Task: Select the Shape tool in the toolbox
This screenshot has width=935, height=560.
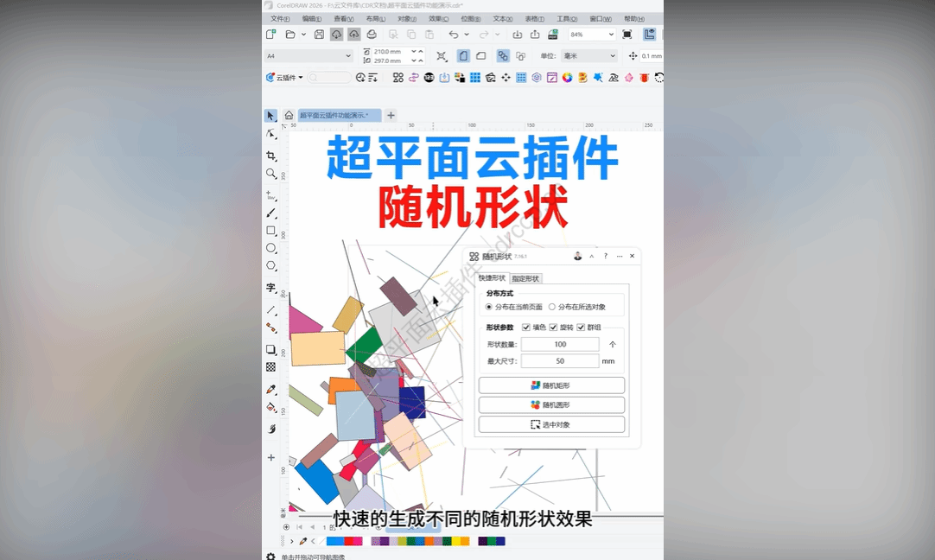Action: pos(270,134)
